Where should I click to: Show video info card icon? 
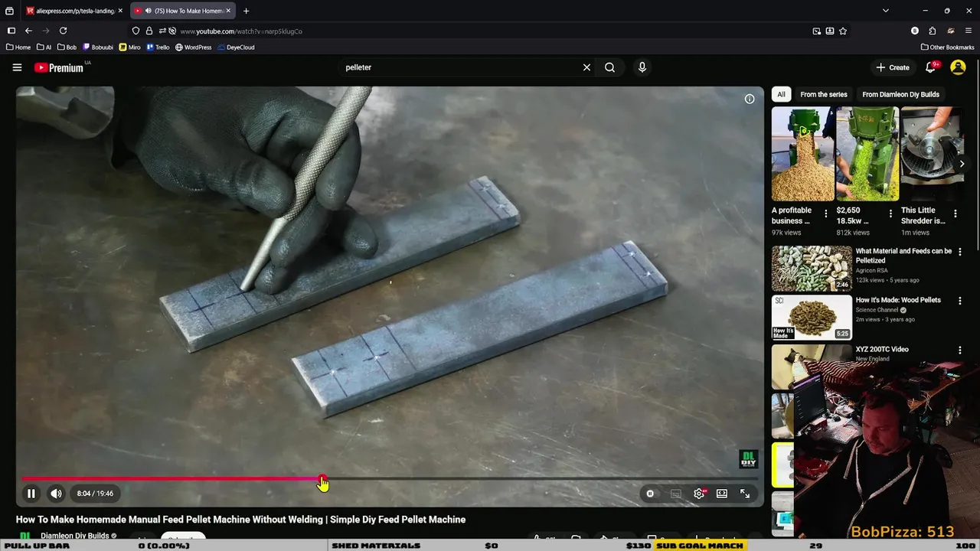click(750, 99)
